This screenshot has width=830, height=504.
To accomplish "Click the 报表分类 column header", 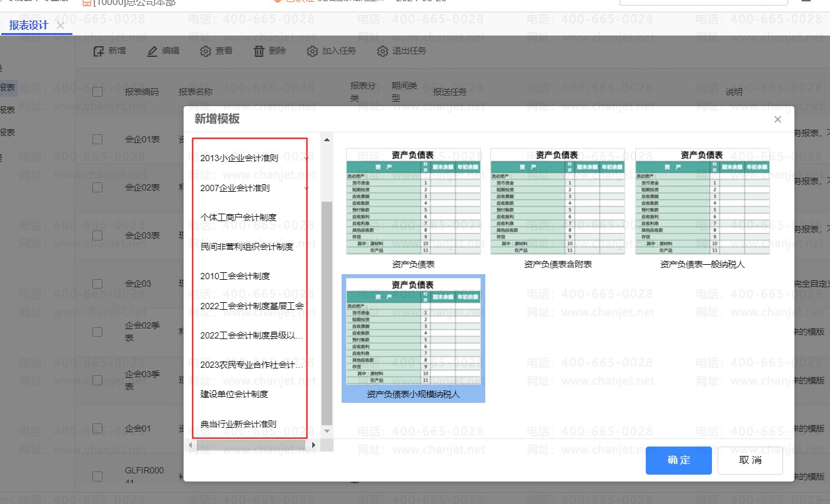I will click(363, 92).
